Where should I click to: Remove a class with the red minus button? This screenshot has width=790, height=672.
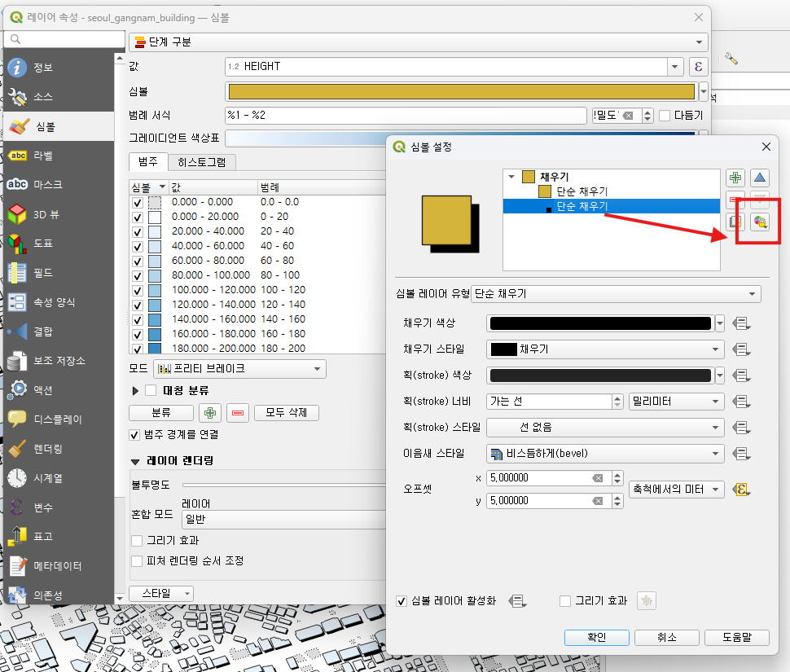tap(238, 413)
